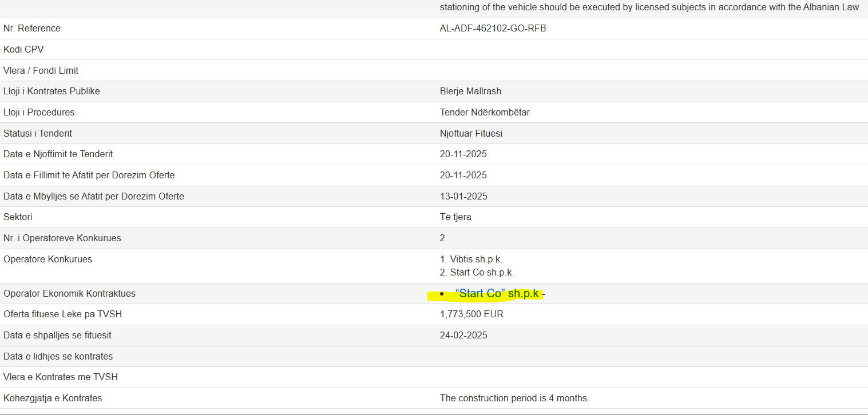Select the "Njoftuar Fituesi" tender status
The height and width of the screenshot is (415, 868).
tap(471, 134)
